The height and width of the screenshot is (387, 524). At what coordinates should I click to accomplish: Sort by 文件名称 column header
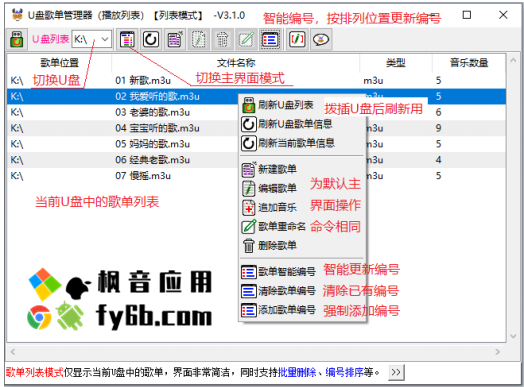click(x=236, y=62)
